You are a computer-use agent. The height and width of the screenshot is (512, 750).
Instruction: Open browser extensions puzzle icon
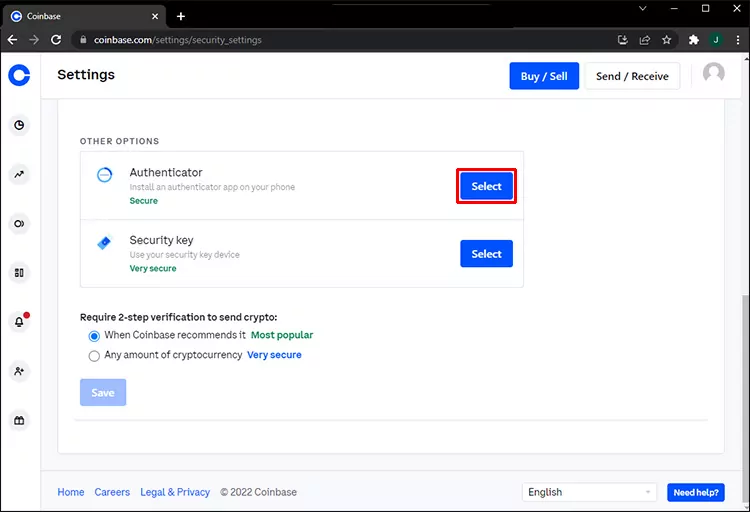[x=694, y=40]
